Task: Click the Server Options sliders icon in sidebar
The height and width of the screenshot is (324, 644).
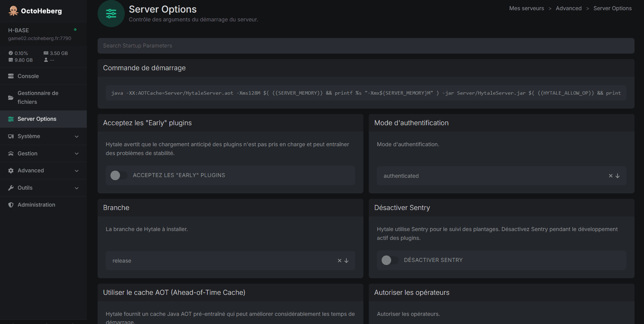Action: click(11, 119)
